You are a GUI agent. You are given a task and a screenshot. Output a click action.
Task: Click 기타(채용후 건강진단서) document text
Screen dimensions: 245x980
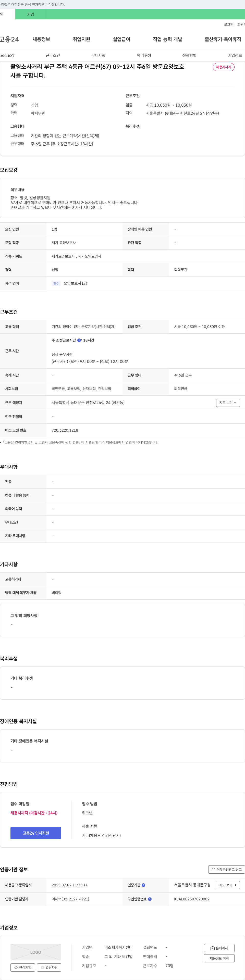pos(101,835)
